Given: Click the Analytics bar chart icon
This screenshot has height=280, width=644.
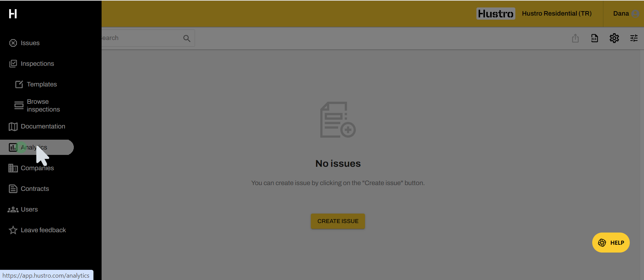Looking at the screenshot, I should [13, 147].
